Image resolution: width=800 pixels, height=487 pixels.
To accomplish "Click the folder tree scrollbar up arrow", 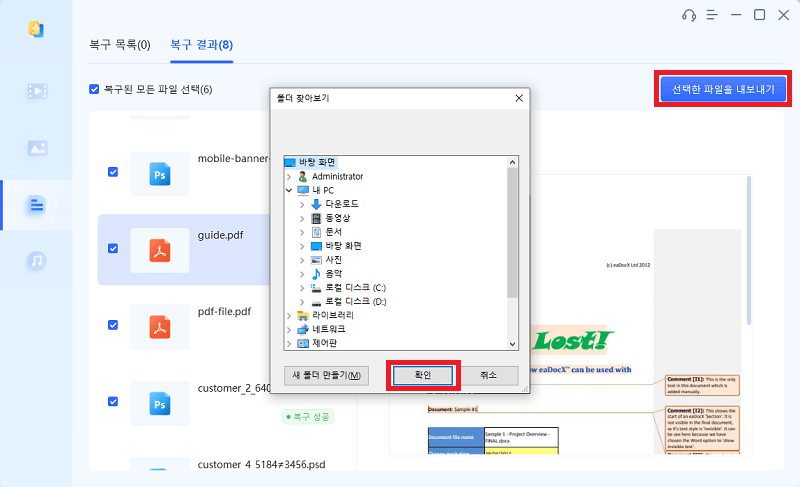I will pyautogui.click(x=513, y=162).
